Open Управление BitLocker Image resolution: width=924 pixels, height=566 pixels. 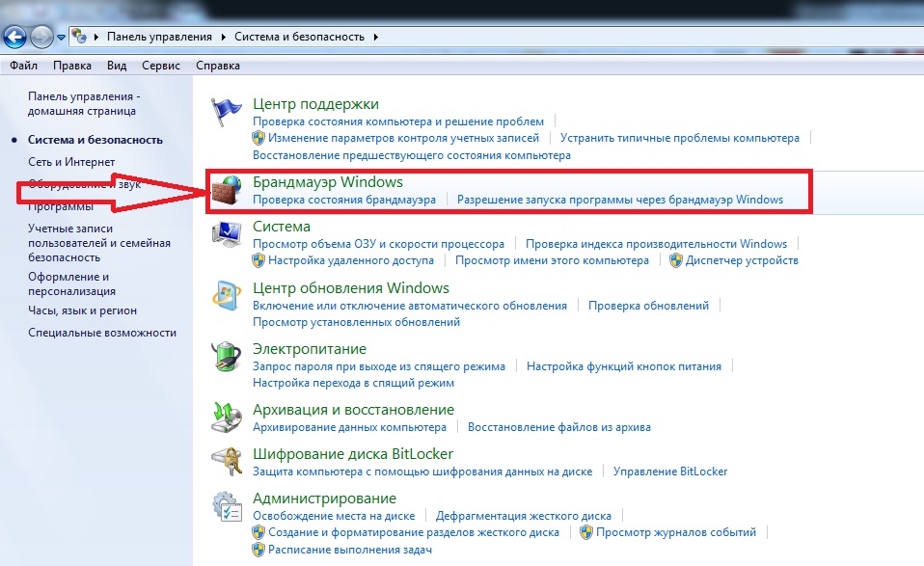coord(670,472)
